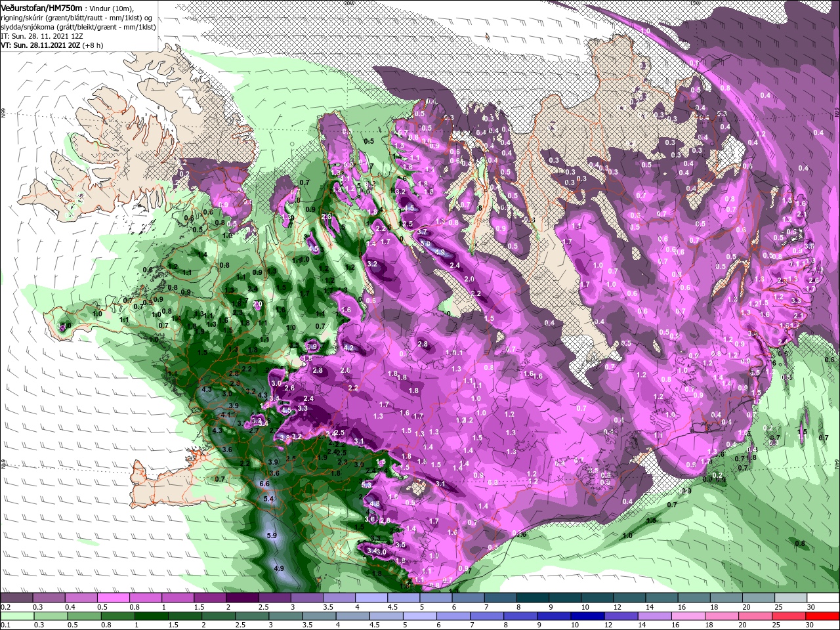
Task: Click the black '6.6' rain value on map
Action: click(x=265, y=484)
